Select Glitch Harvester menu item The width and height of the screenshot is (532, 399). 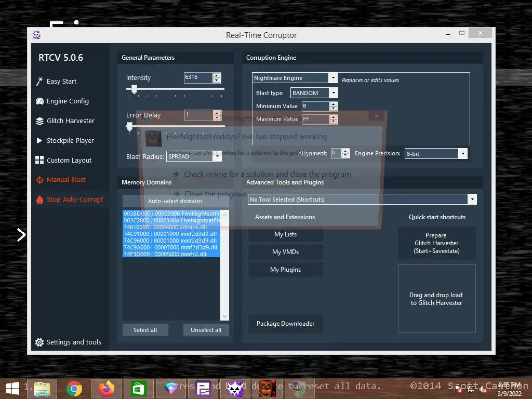pyautogui.click(x=71, y=121)
